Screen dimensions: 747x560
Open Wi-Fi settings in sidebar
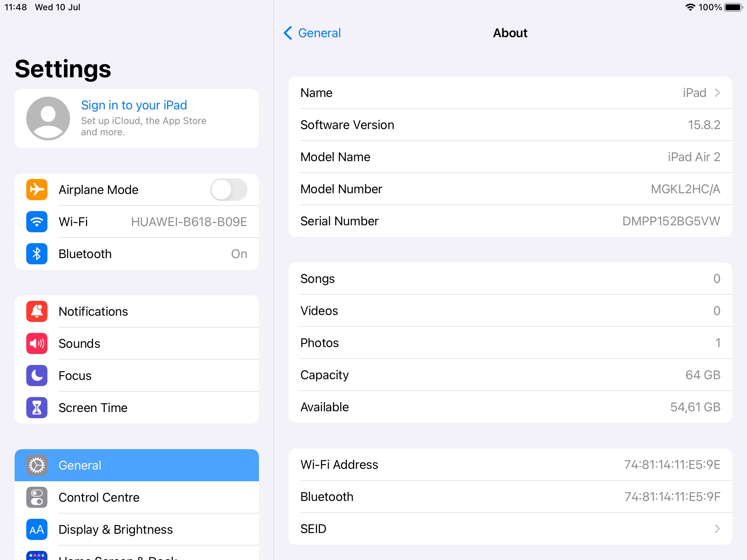point(137,222)
